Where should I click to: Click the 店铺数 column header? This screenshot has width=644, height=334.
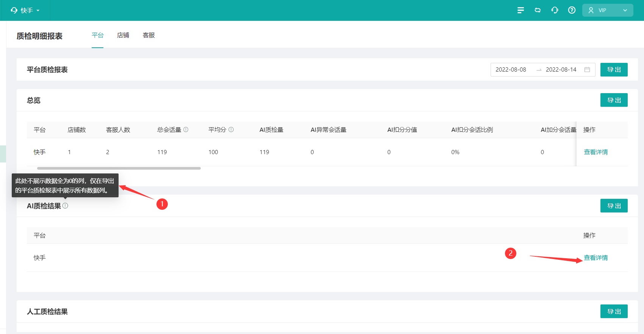[x=77, y=130]
